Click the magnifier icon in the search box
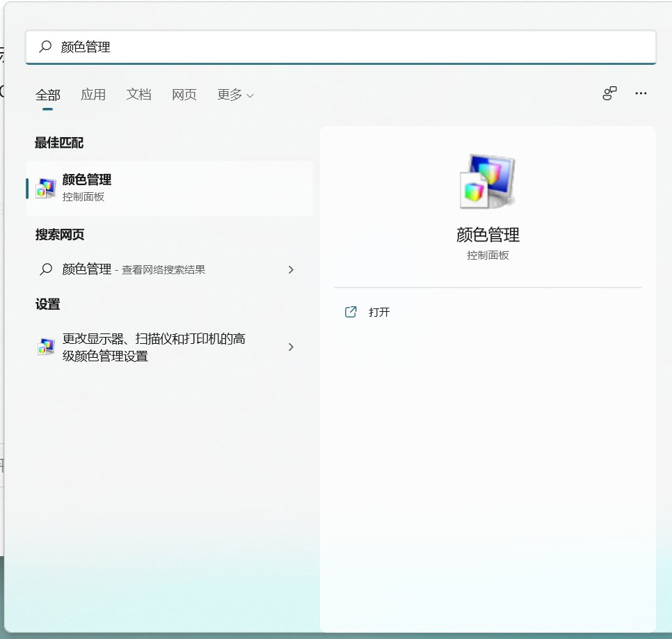The height and width of the screenshot is (639, 672). [45, 46]
